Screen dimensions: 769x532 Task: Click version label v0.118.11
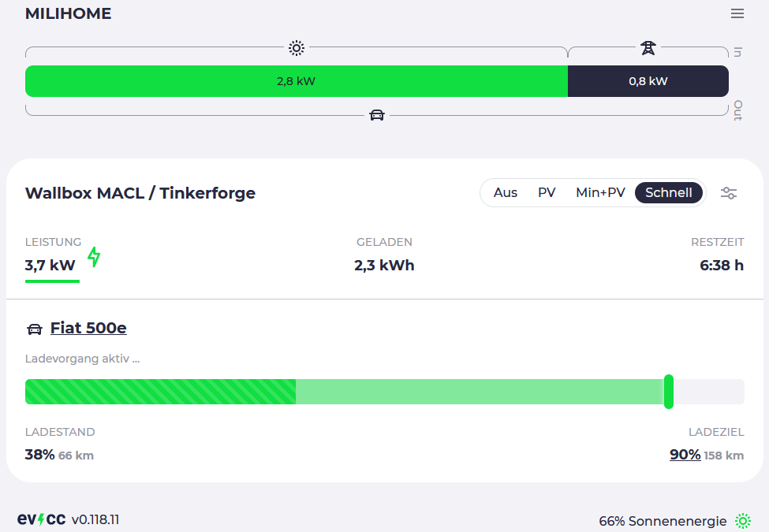[95, 519]
